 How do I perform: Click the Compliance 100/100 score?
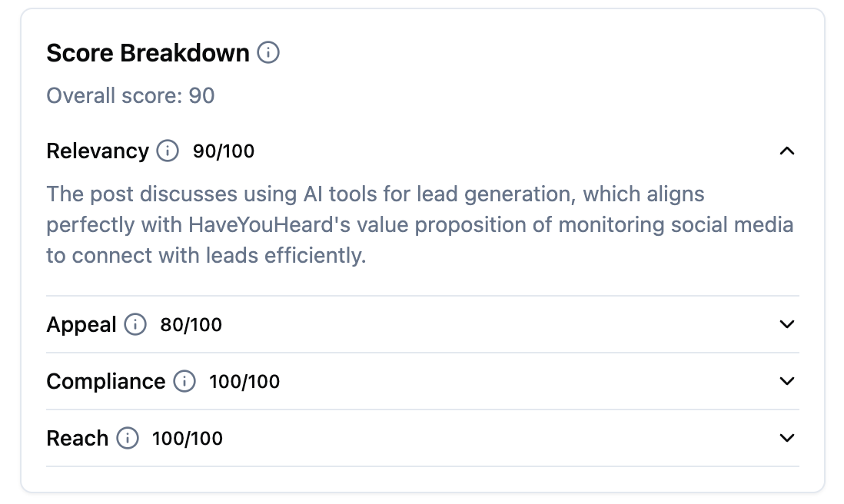click(244, 382)
